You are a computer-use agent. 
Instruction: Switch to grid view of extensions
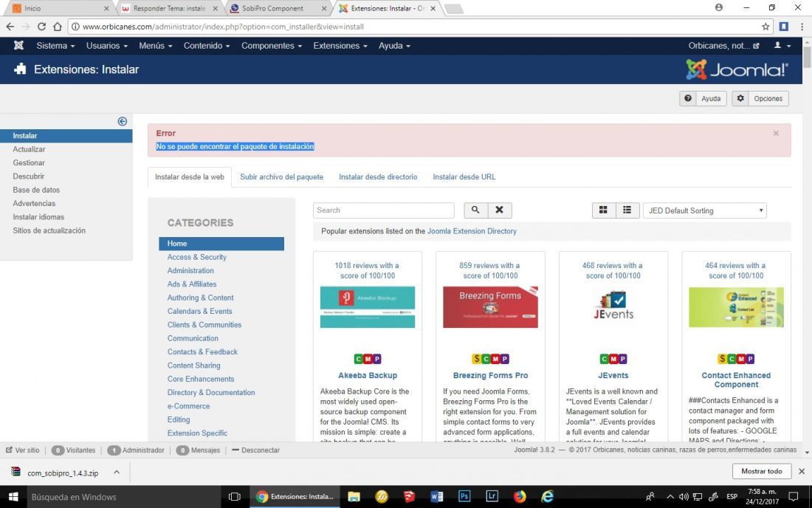(603, 210)
